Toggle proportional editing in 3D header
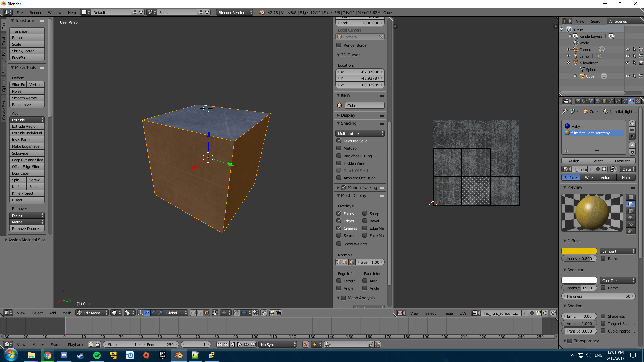The height and width of the screenshot is (362, 644). [224, 313]
